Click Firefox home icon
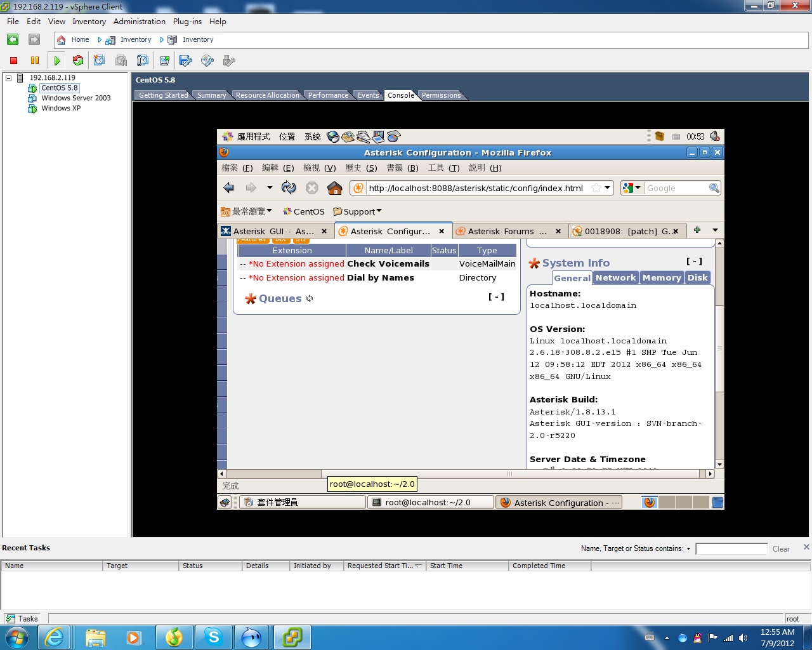This screenshot has height=650, width=812. (334, 188)
